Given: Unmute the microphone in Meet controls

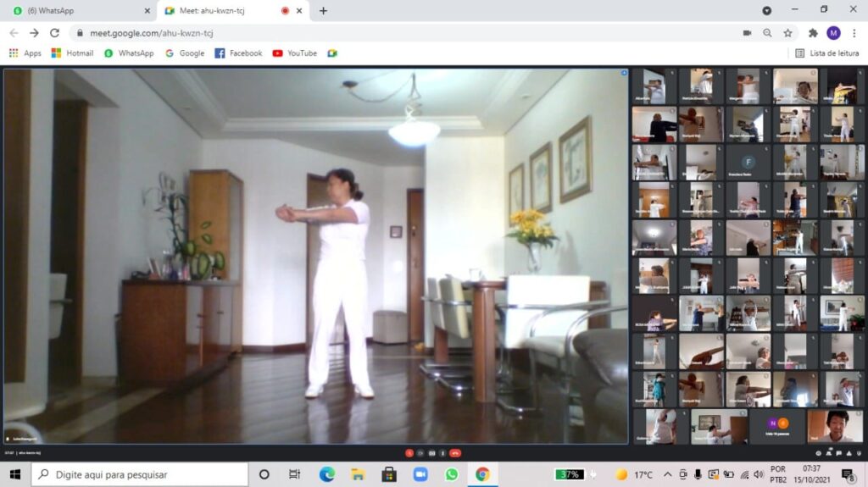Looking at the screenshot, I should [409, 453].
